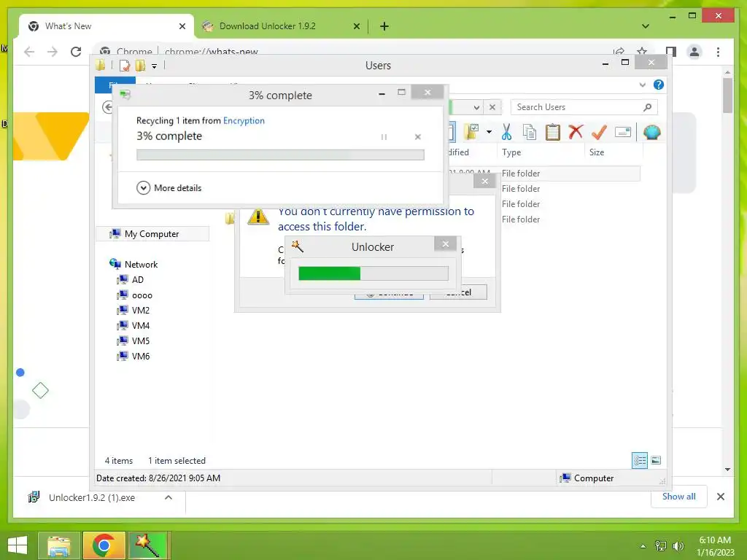
Task: Click the recycling progress bar
Action: click(x=280, y=155)
